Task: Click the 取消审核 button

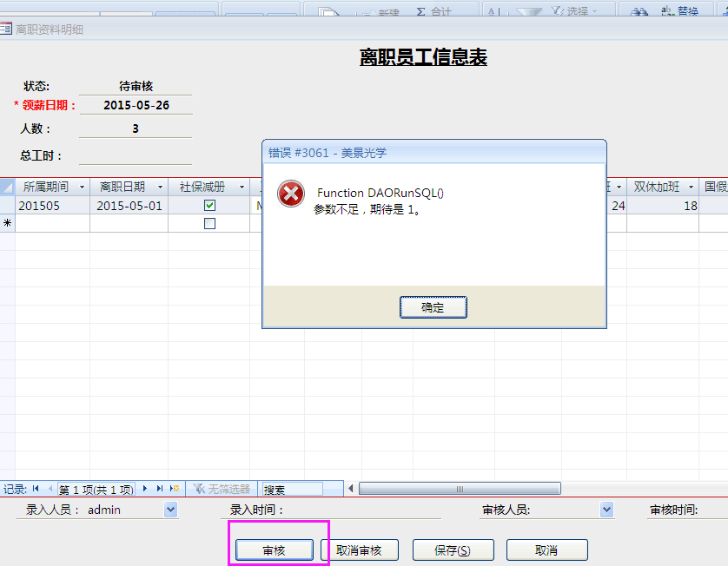Action: (360, 550)
